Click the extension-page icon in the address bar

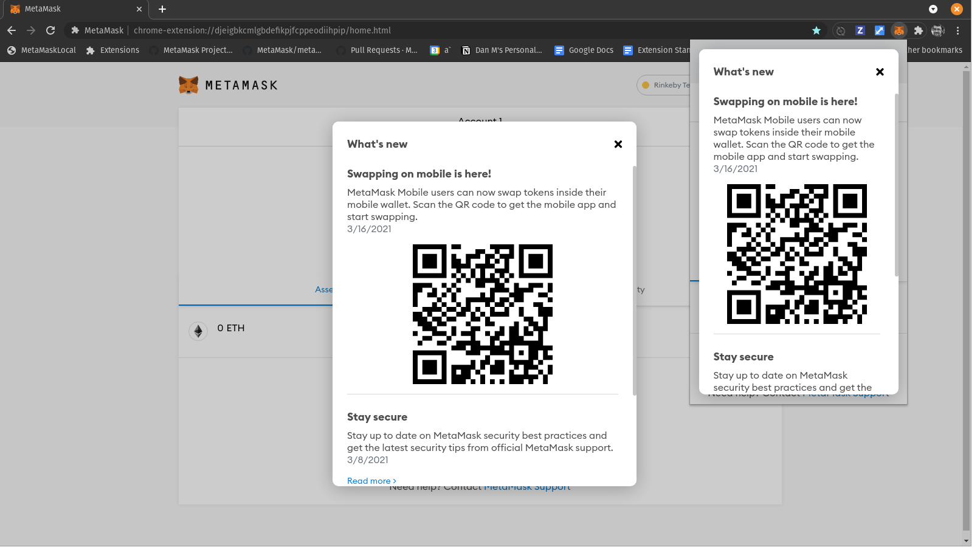click(75, 30)
